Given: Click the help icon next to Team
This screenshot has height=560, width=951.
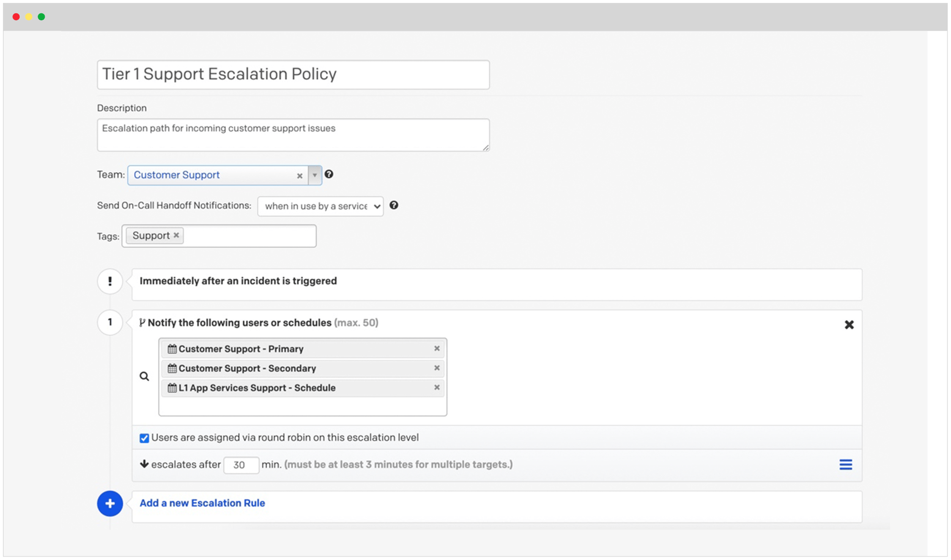Looking at the screenshot, I should [x=329, y=174].
